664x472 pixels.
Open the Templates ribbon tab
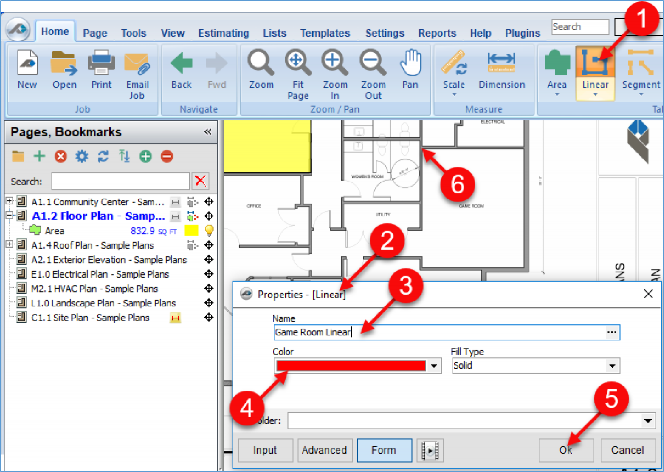(x=325, y=33)
